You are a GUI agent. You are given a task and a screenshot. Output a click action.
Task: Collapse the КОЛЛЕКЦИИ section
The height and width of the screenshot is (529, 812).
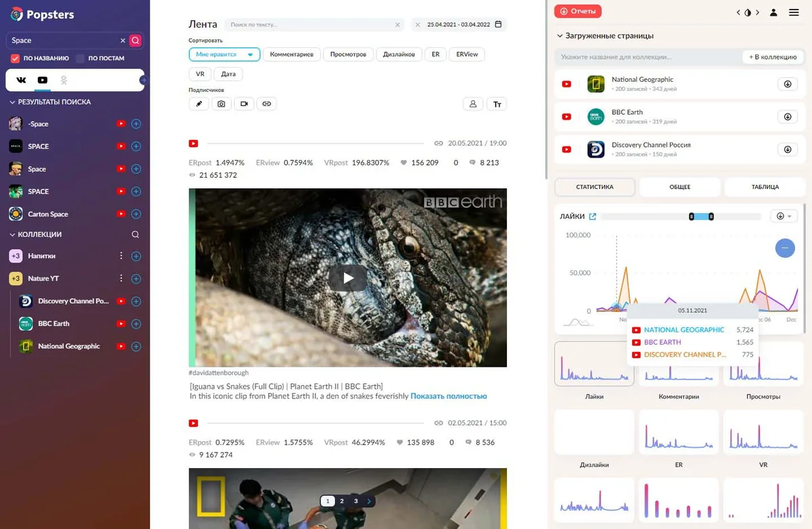click(12, 235)
